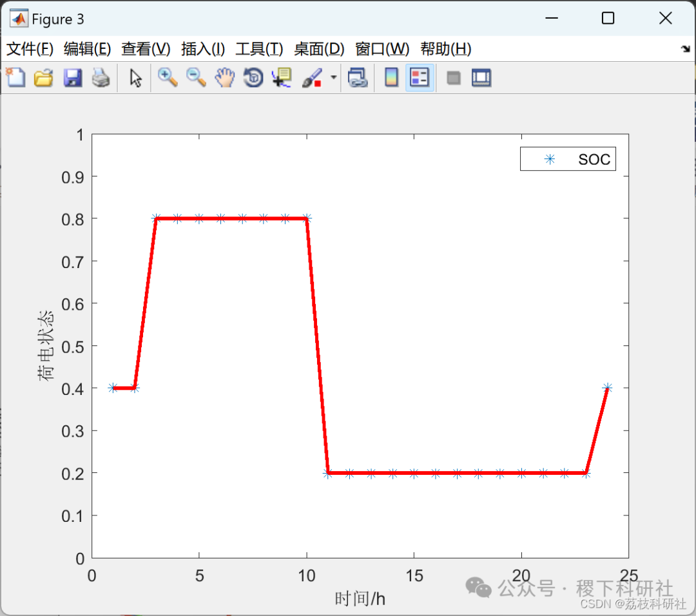The width and height of the screenshot is (696, 616).
Task: Close the Figure 3 window
Action: click(x=665, y=18)
